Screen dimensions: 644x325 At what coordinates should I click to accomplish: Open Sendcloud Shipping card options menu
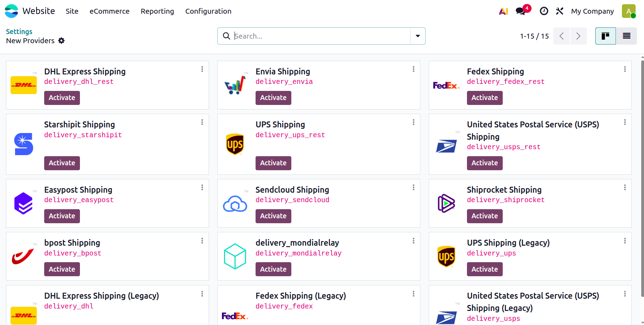pyautogui.click(x=414, y=187)
